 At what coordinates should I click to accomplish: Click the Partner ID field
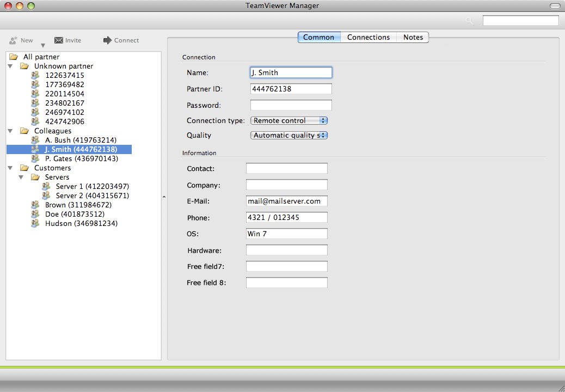[x=291, y=89]
